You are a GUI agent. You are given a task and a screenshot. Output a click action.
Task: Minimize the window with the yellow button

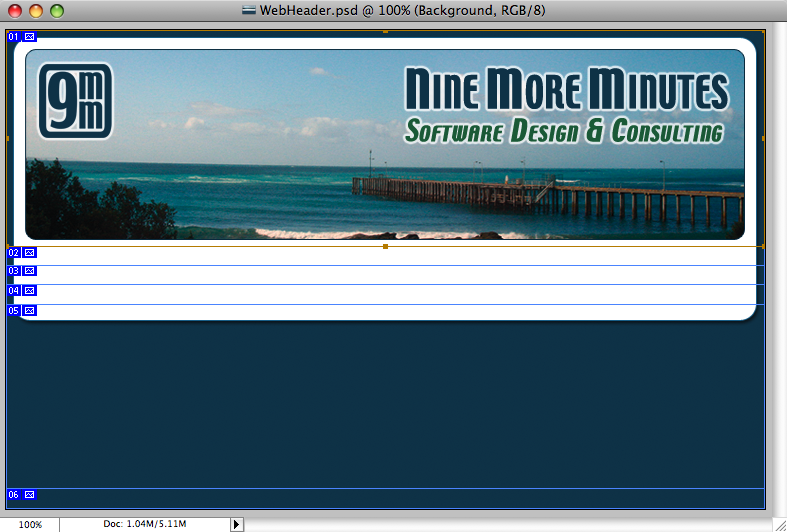tap(36, 11)
